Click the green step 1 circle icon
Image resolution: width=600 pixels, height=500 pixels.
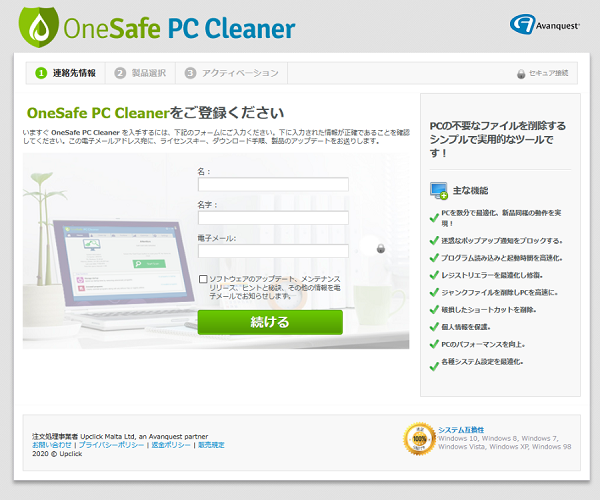[41, 73]
